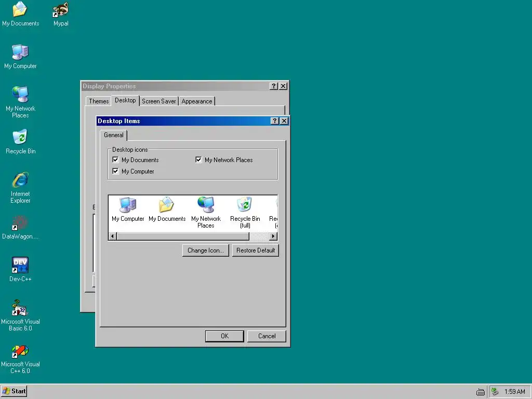Close the Desktop Items dialog

click(284, 121)
